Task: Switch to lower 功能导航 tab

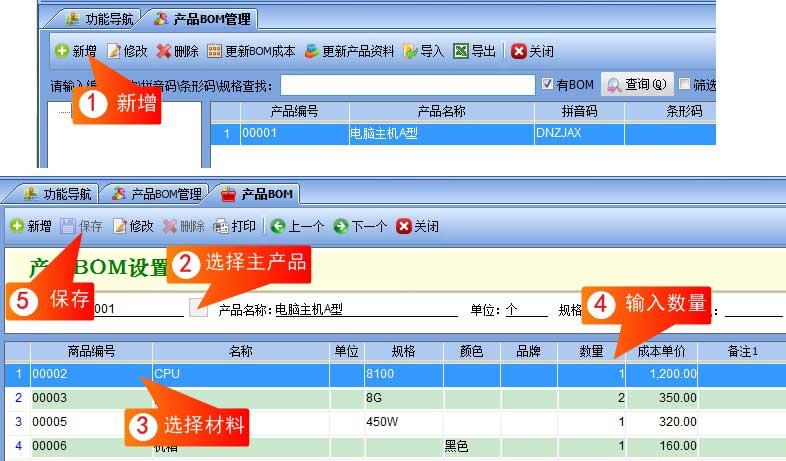Action: point(58,194)
